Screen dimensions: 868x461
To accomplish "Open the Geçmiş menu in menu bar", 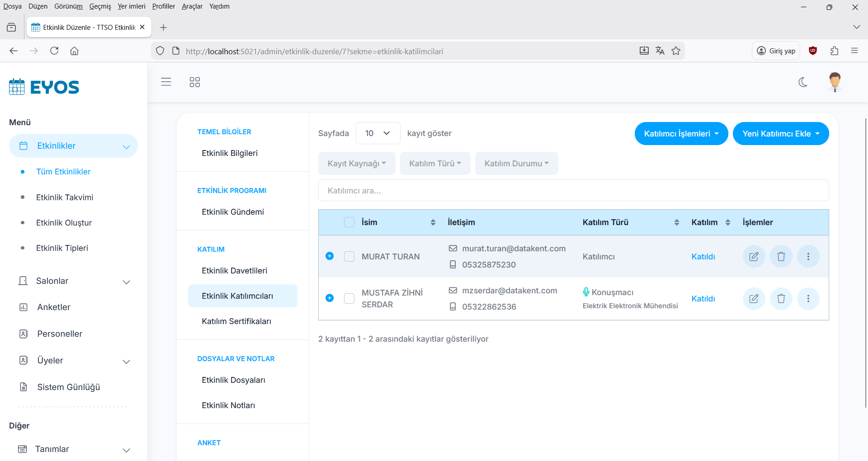I will point(100,6).
